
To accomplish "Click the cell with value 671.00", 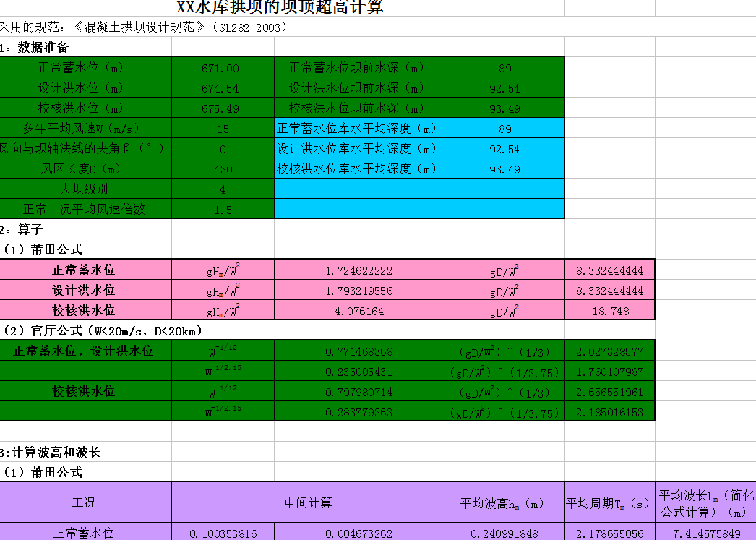I will coord(223,68).
